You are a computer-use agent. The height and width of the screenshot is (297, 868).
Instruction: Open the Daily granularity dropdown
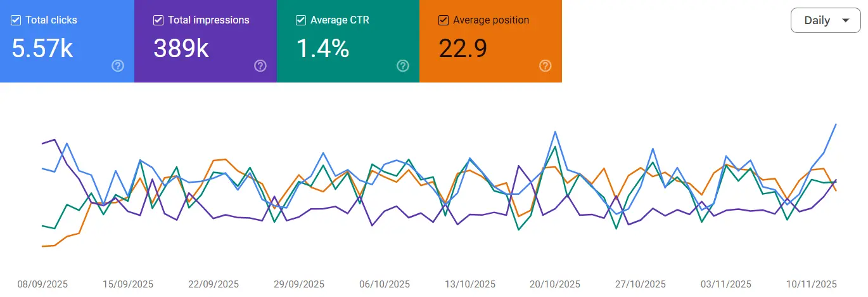pos(825,20)
